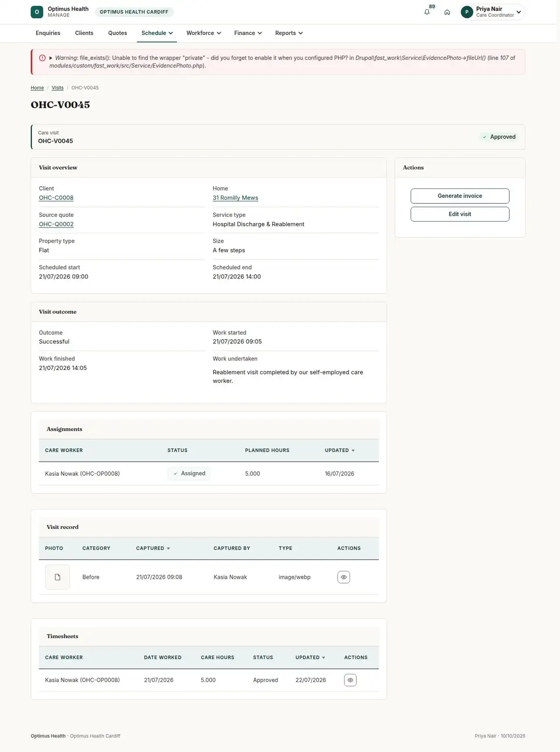Click the Generate invoice button
Image resolution: width=560 pixels, height=752 pixels.
click(460, 196)
